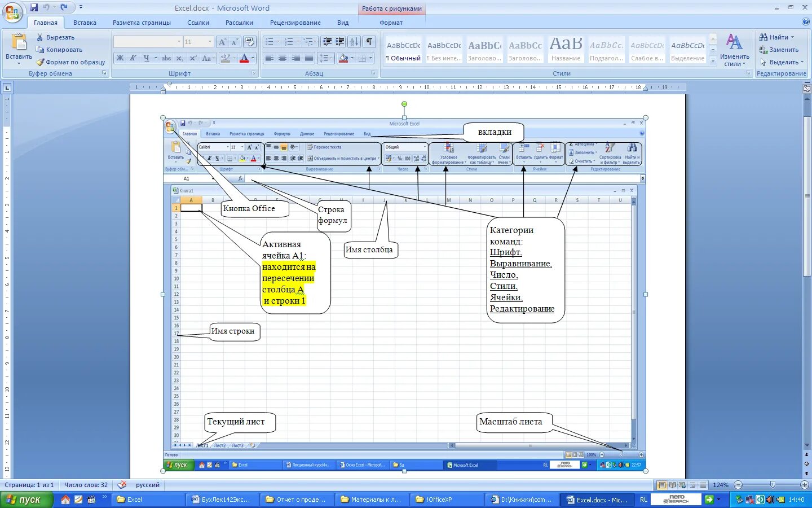Open line spacing dropdown
This screenshot has height=508, width=812.
tap(325, 58)
